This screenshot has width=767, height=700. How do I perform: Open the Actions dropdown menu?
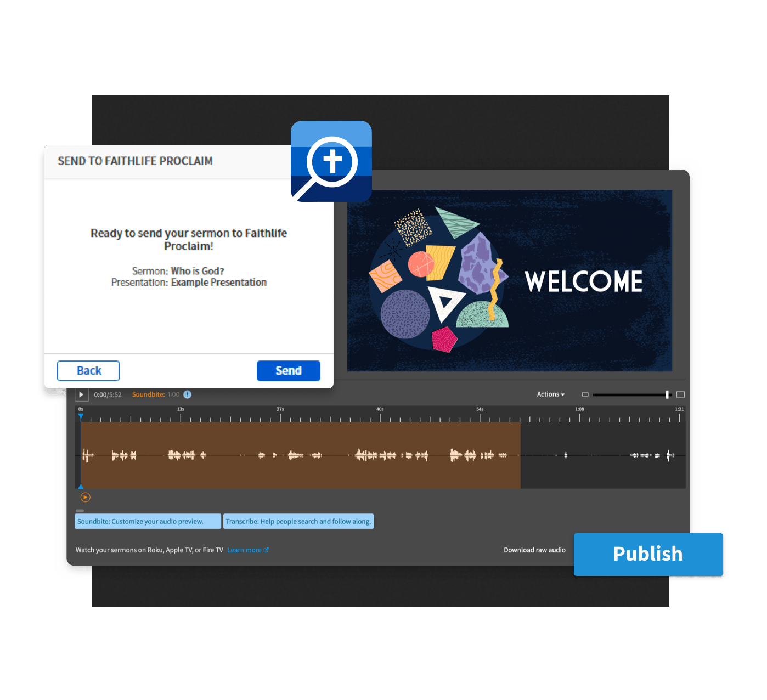point(550,394)
